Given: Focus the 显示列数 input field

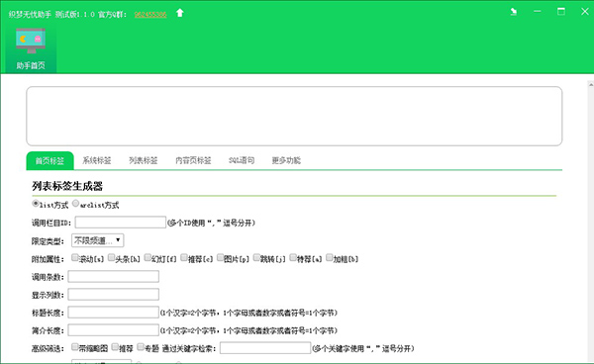Looking at the screenshot, I should pos(113,295).
